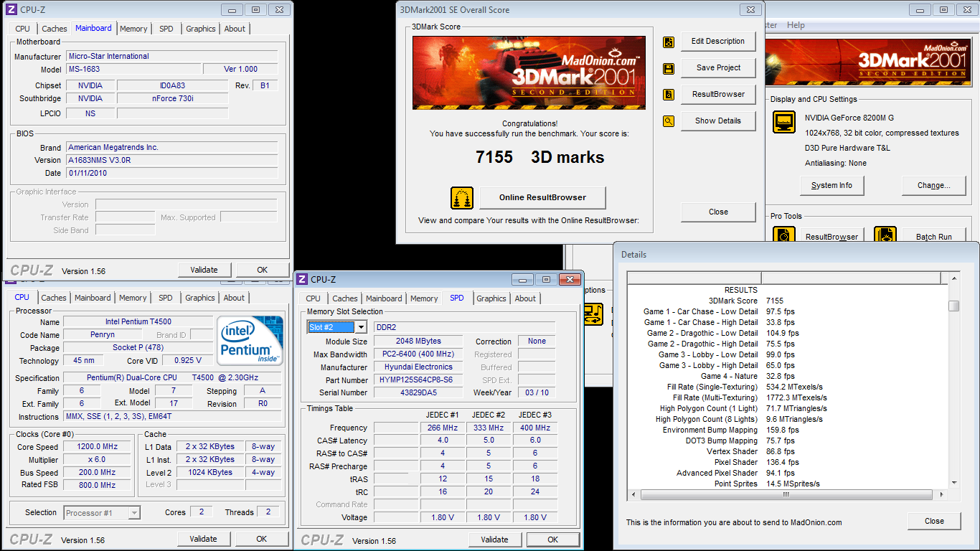Click Validate in SPD CPU-Z window
Screen dimensions: 980x551
(x=495, y=540)
